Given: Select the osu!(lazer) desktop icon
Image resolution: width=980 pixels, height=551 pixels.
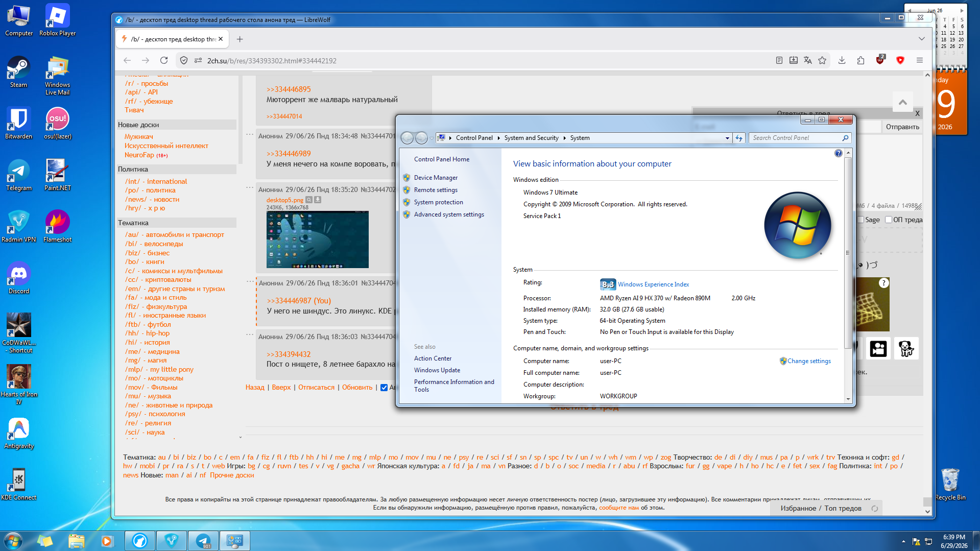Looking at the screenshot, I should [x=57, y=124].
